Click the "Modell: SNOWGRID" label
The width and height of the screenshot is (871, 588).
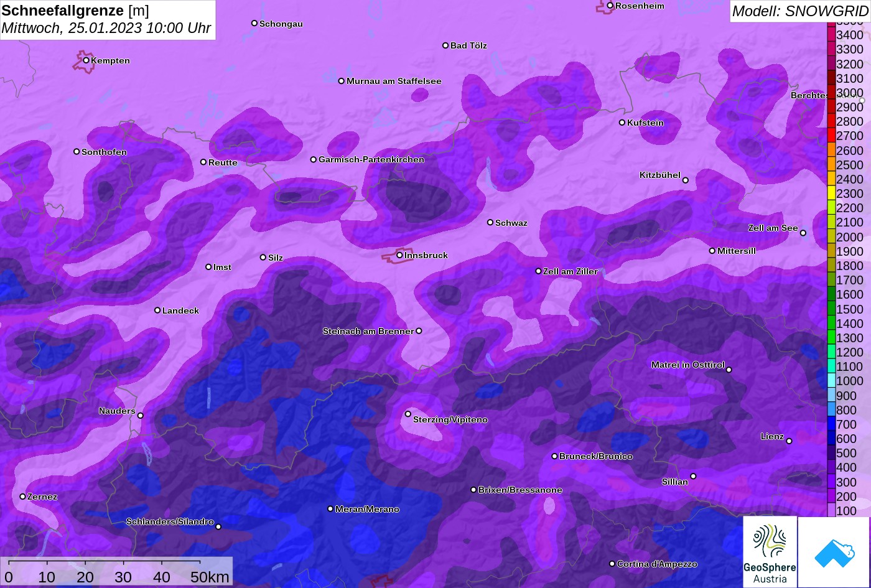(800, 11)
